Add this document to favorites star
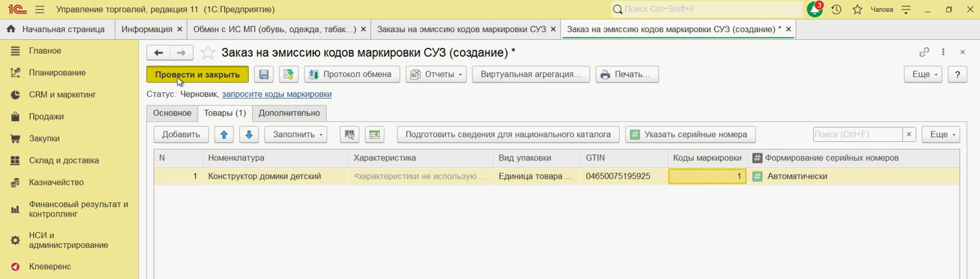 point(208,53)
